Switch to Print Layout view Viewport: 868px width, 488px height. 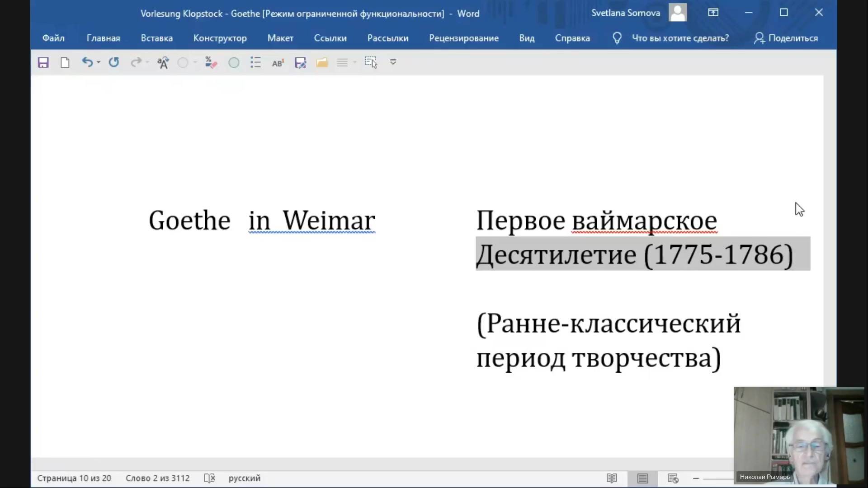point(642,478)
